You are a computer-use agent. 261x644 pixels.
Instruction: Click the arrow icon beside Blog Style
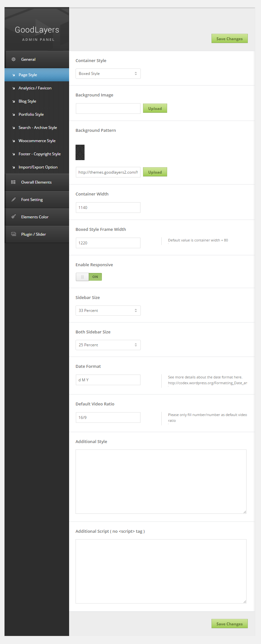coord(14,101)
